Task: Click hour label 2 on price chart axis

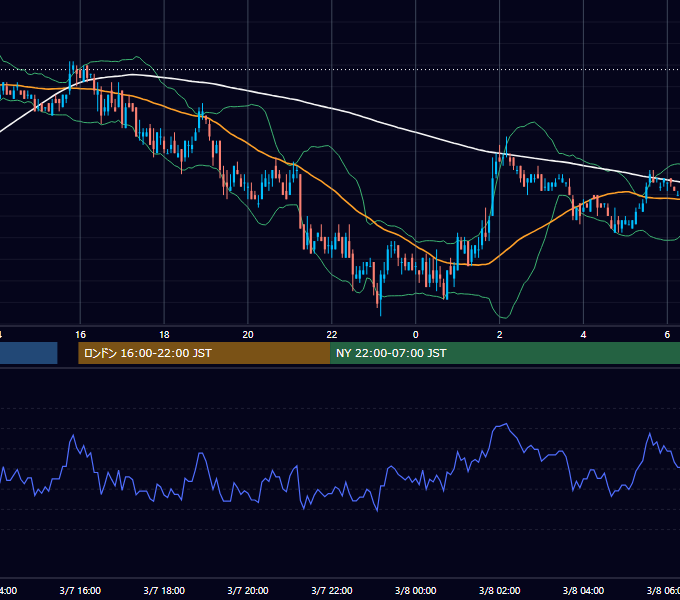Action: coord(500,335)
